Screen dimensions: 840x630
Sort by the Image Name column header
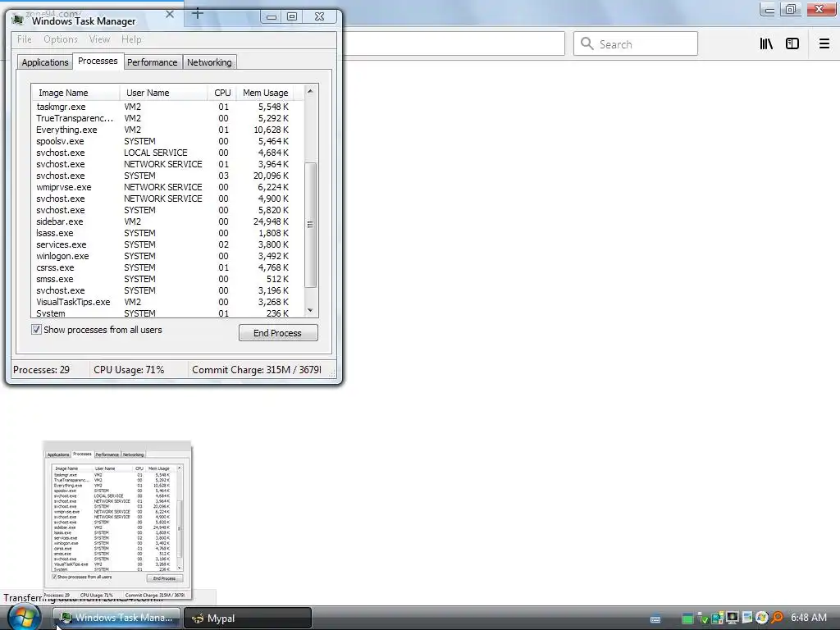pos(75,93)
